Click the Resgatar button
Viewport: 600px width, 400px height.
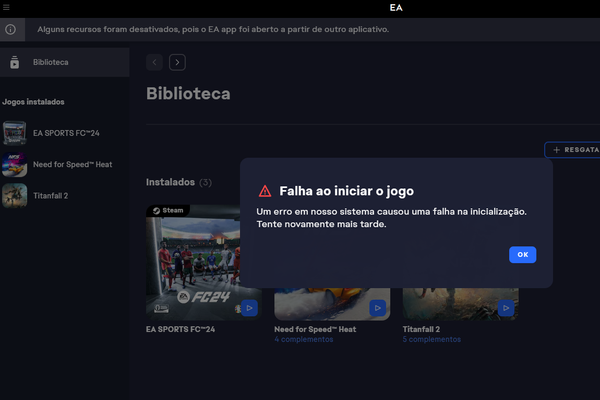click(573, 149)
